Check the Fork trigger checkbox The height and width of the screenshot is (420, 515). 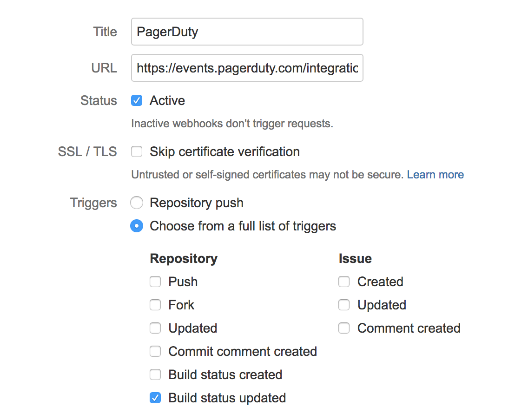point(155,305)
